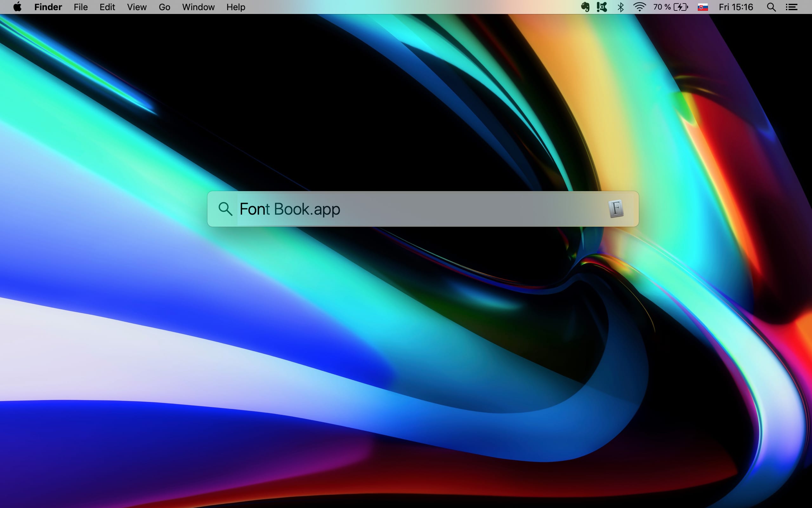The image size is (812, 508).
Task: Click the green menu bar icon beside Evernote
Action: 602,7
